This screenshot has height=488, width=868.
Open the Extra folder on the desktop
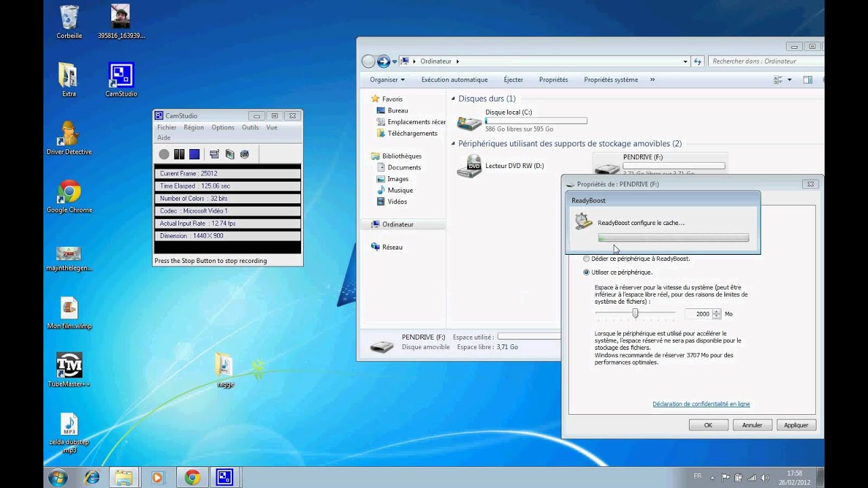(68, 80)
